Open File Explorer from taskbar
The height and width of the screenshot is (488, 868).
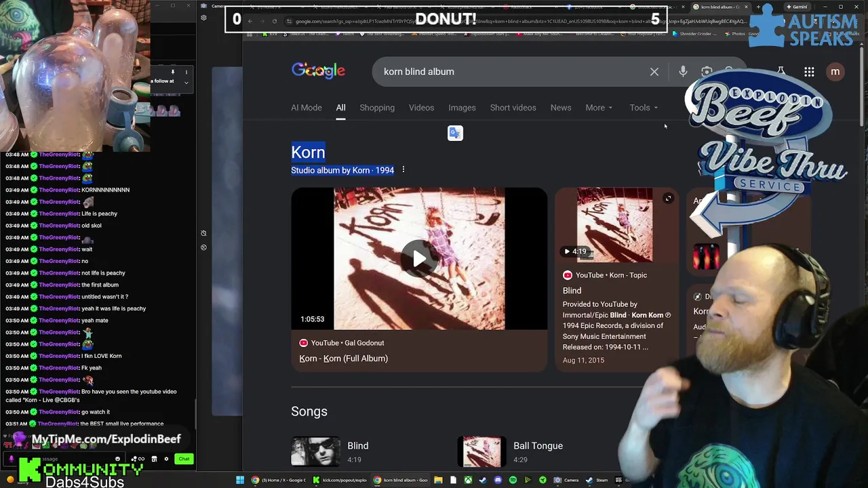point(438,480)
